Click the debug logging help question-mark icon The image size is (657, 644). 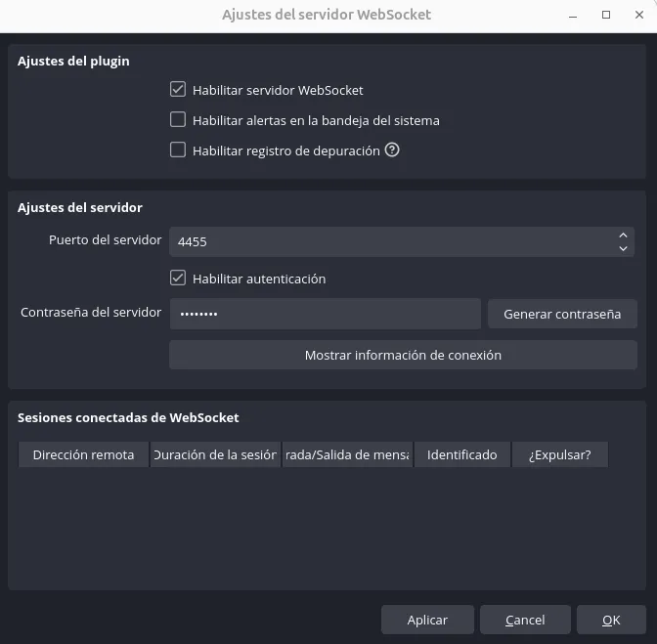(x=392, y=150)
